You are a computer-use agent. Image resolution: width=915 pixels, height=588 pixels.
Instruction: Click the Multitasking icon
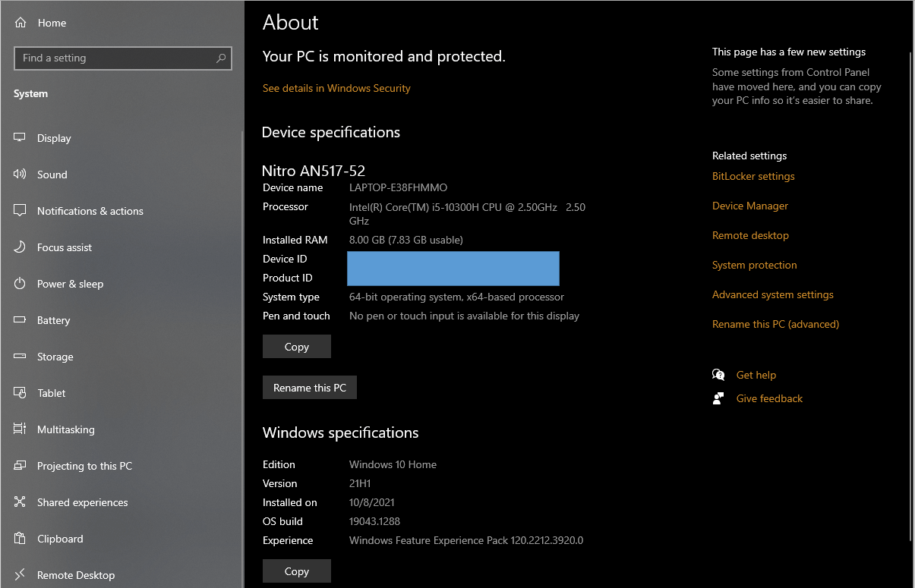pyautogui.click(x=21, y=429)
